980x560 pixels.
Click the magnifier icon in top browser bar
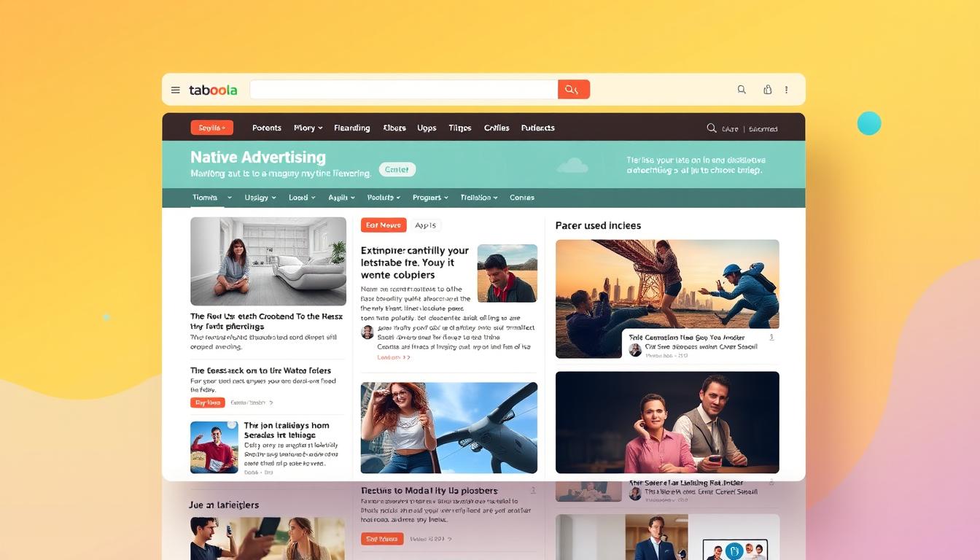pyautogui.click(x=742, y=90)
